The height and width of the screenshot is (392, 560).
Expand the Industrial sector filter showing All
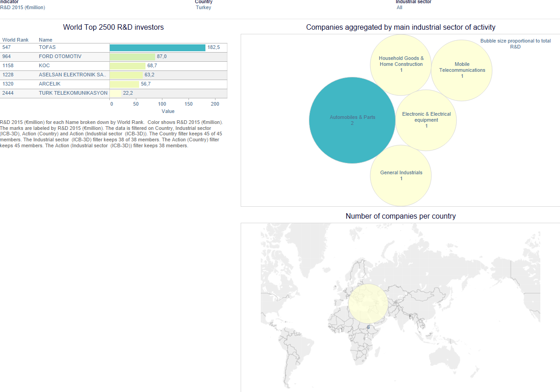[x=399, y=7]
